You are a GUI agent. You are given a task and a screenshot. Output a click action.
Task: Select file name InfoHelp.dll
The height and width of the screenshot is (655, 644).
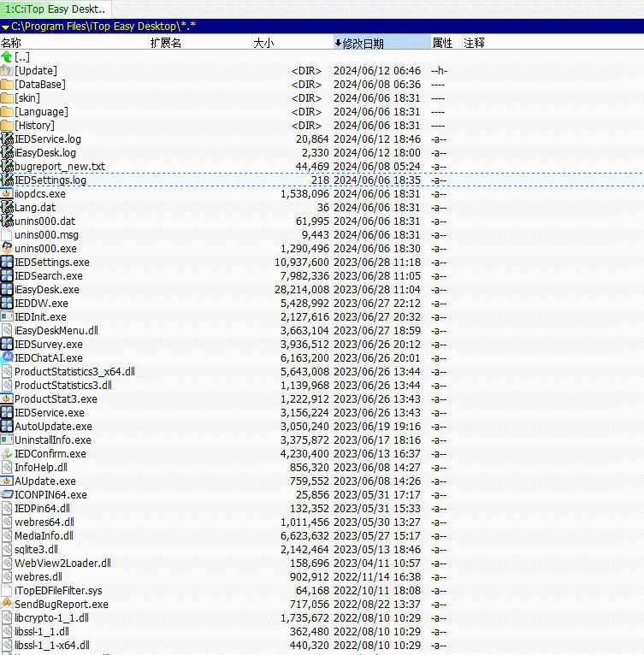[x=41, y=468]
